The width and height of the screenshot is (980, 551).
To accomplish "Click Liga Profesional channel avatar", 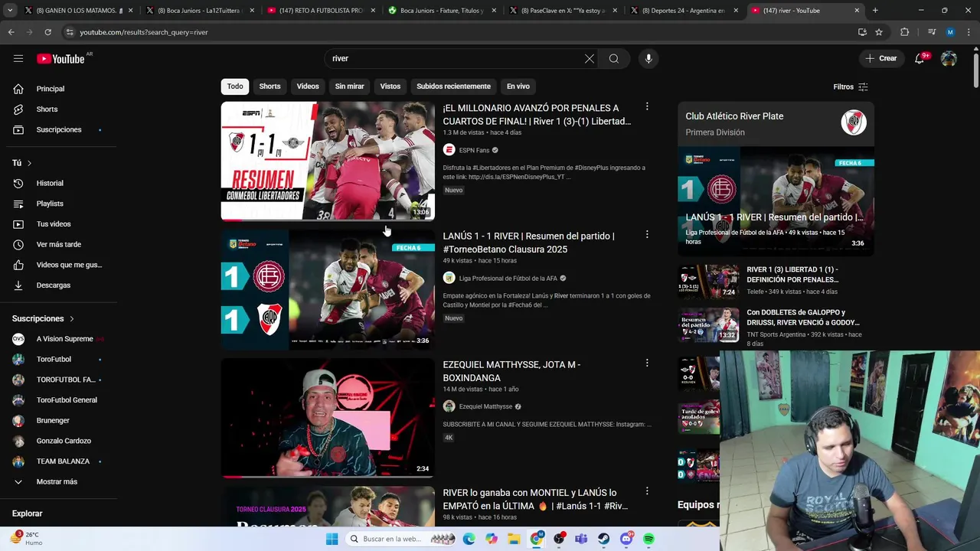I will pos(449,279).
